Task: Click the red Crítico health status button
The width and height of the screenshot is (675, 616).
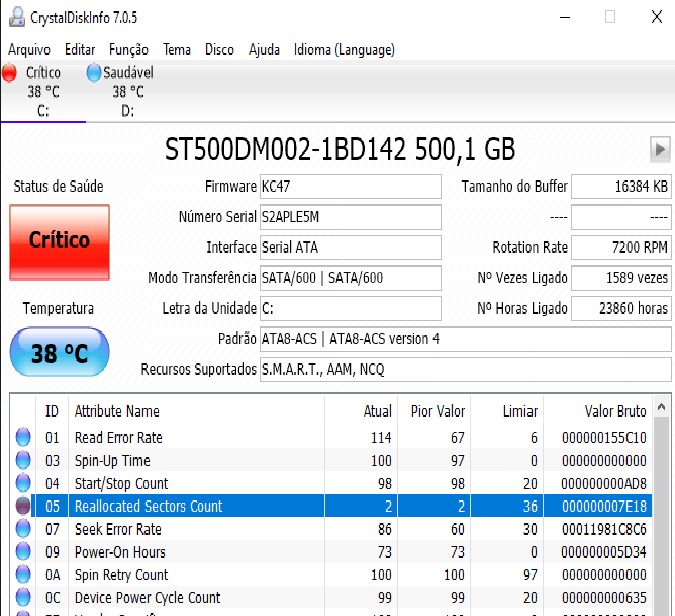Action: (59, 242)
